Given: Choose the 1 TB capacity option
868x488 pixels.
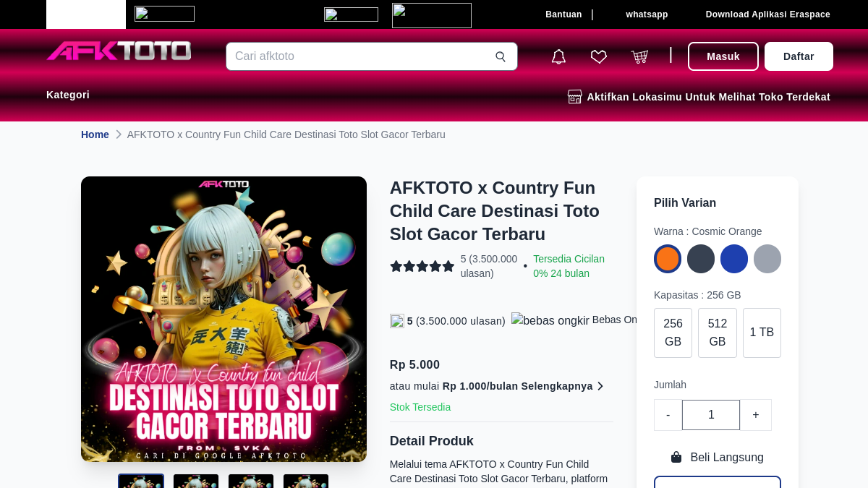Looking at the screenshot, I should click(762, 333).
